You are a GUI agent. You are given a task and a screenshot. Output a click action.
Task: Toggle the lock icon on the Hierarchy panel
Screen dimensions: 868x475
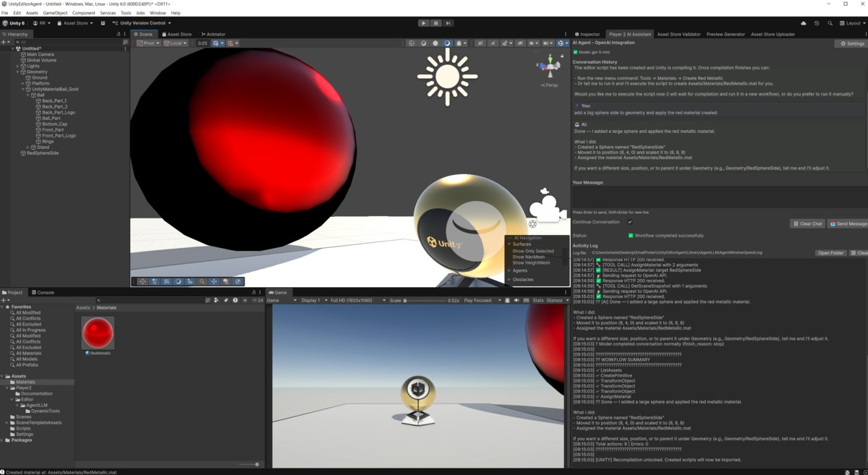[x=119, y=34]
